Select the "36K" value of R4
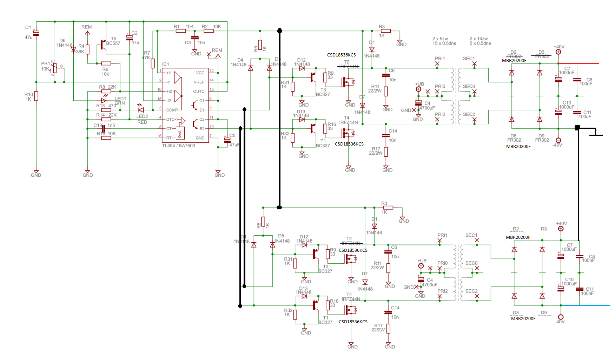 pos(80,52)
